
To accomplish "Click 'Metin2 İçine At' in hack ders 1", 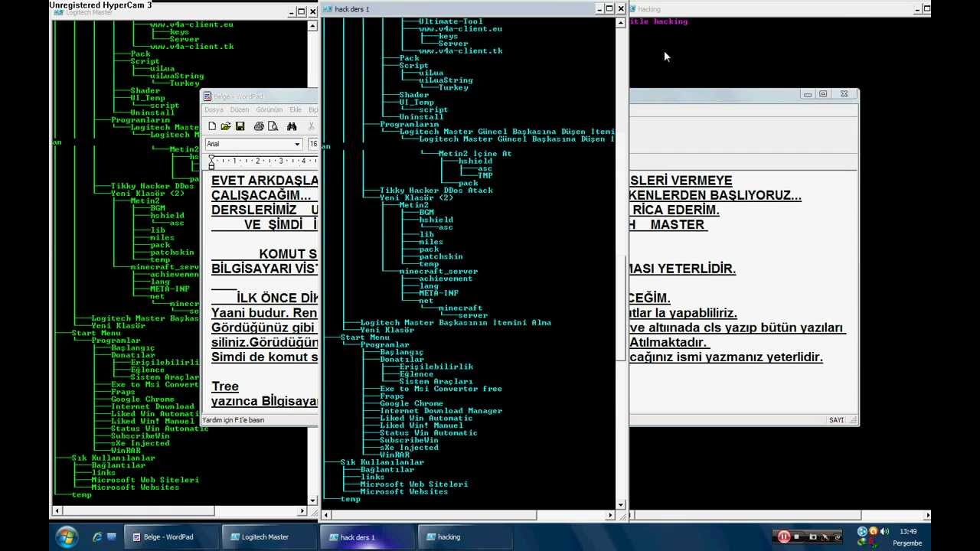I will [475, 154].
